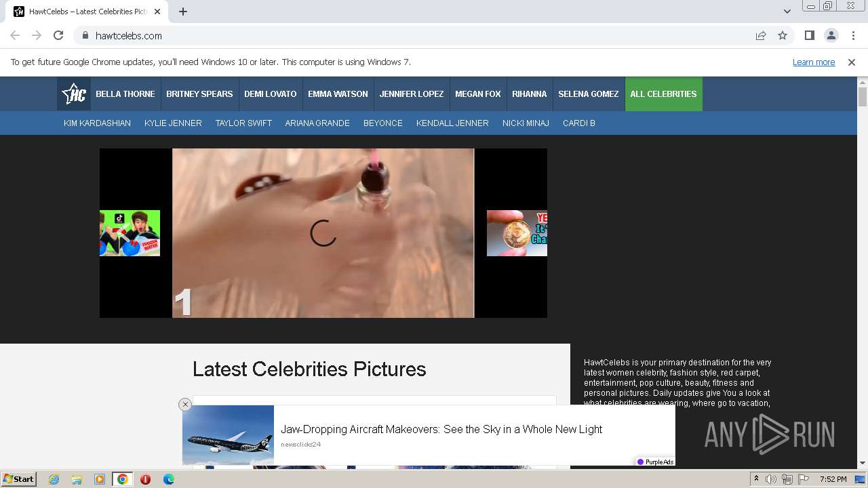Viewport: 868px width, 488px height.
Task: Show hidden system tray icons
Action: click(x=756, y=479)
